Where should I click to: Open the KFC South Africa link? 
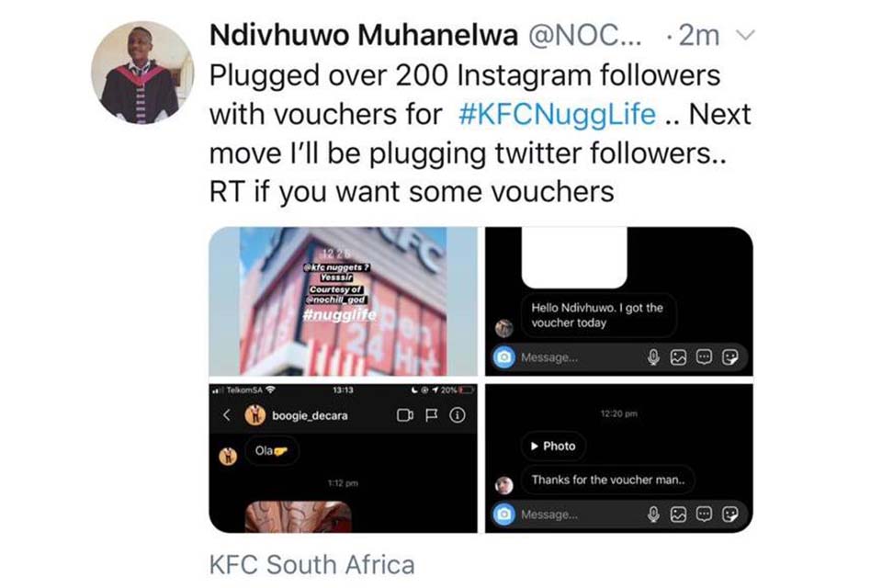click(x=311, y=563)
